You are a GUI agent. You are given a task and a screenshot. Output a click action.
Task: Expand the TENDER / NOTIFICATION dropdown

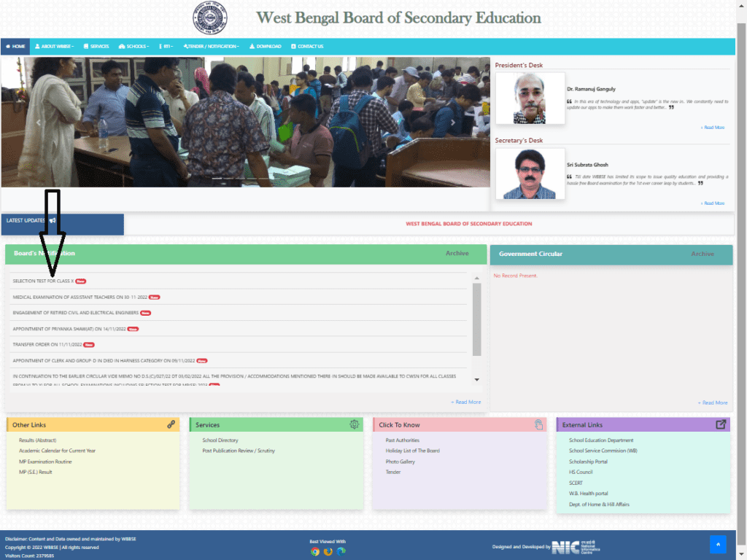[x=211, y=47]
